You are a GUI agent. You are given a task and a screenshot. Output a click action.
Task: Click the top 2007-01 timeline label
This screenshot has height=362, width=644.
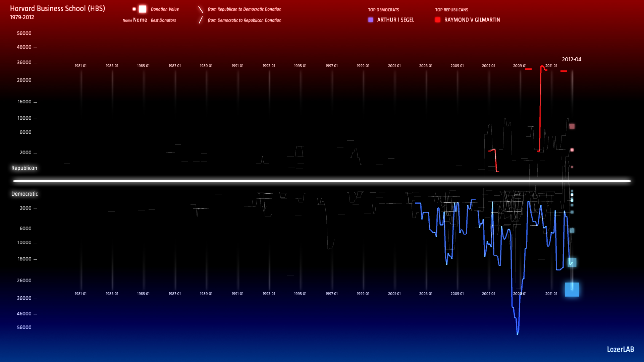[x=488, y=66]
